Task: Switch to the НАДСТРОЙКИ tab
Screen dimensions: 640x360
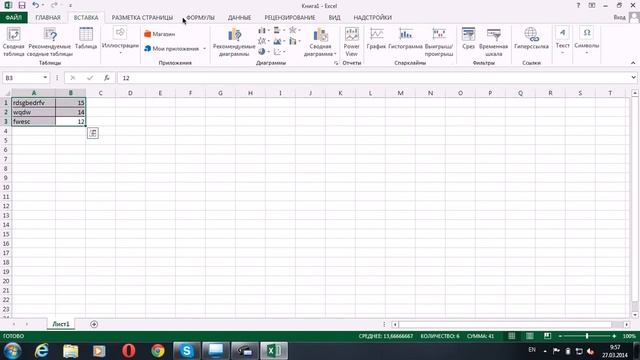Action: 372,18
